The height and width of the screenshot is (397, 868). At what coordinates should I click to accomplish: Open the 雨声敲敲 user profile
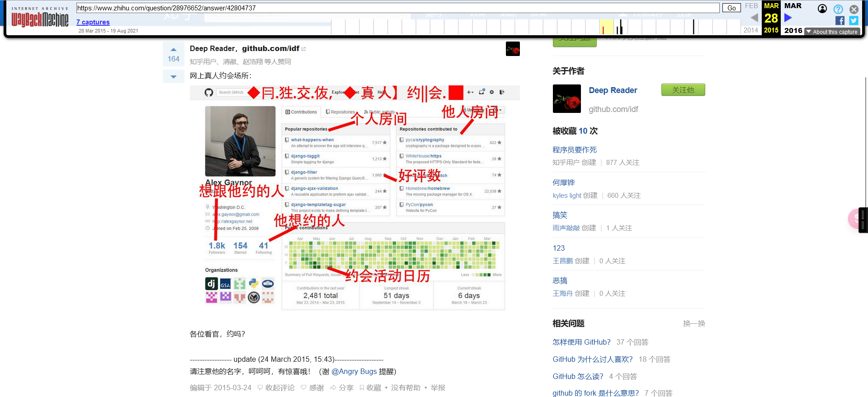click(566, 228)
